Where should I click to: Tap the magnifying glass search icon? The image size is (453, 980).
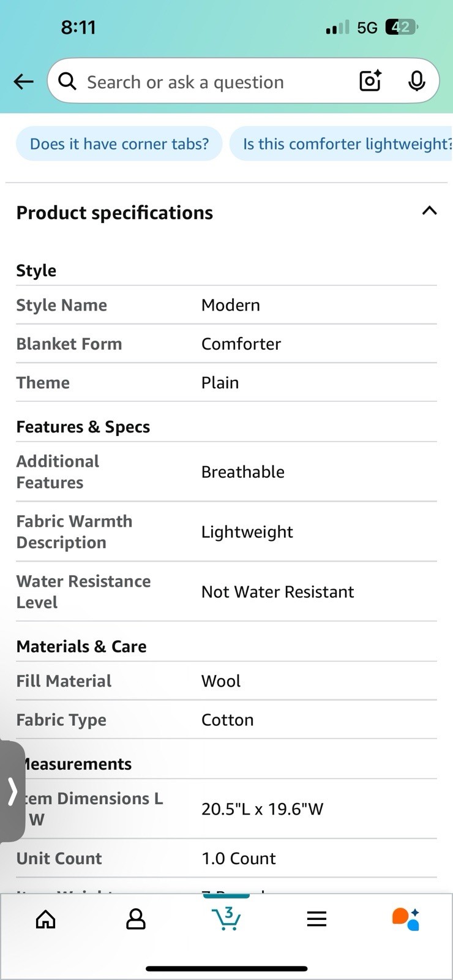tap(67, 81)
